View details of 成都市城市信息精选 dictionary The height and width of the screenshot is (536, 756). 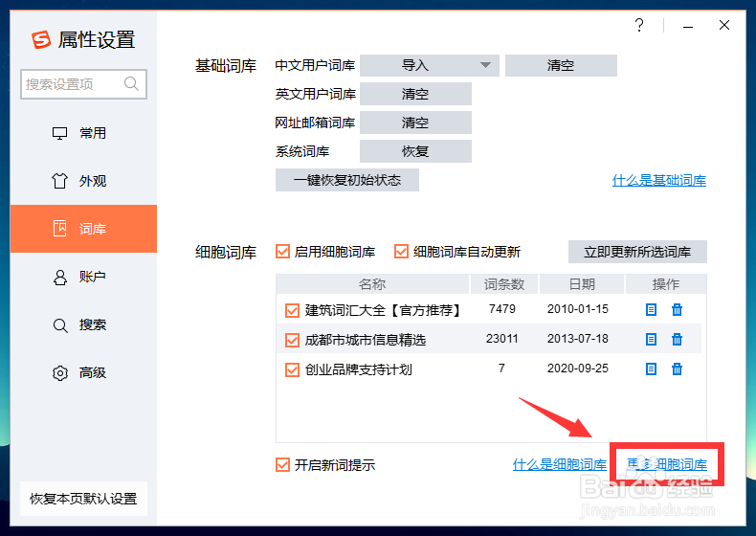(651, 340)
